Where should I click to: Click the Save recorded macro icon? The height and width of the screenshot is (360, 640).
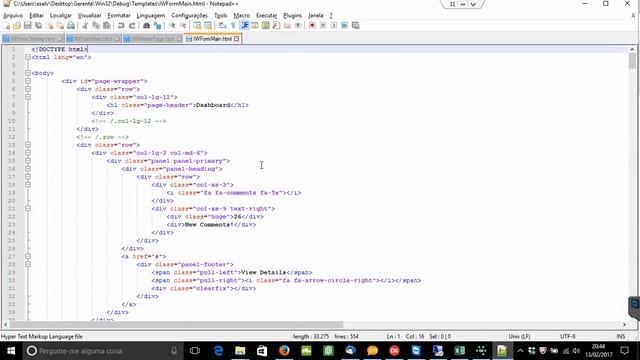[356, 26]
